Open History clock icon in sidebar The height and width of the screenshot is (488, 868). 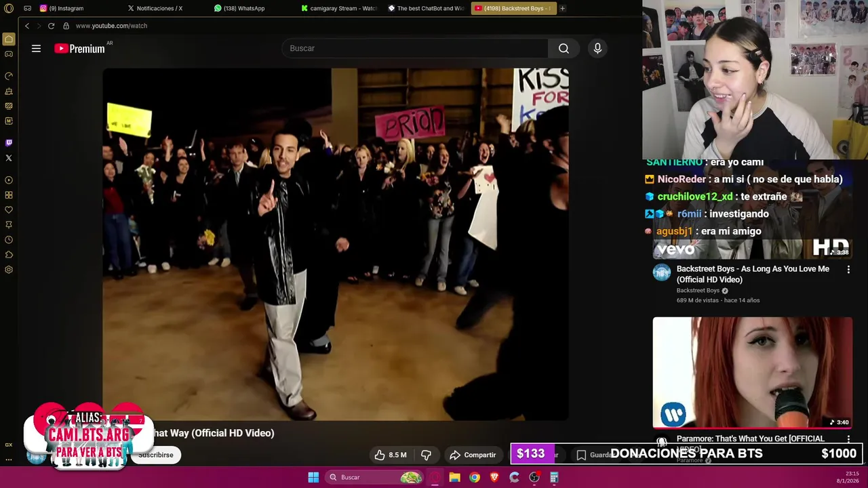tap(9, 240)
